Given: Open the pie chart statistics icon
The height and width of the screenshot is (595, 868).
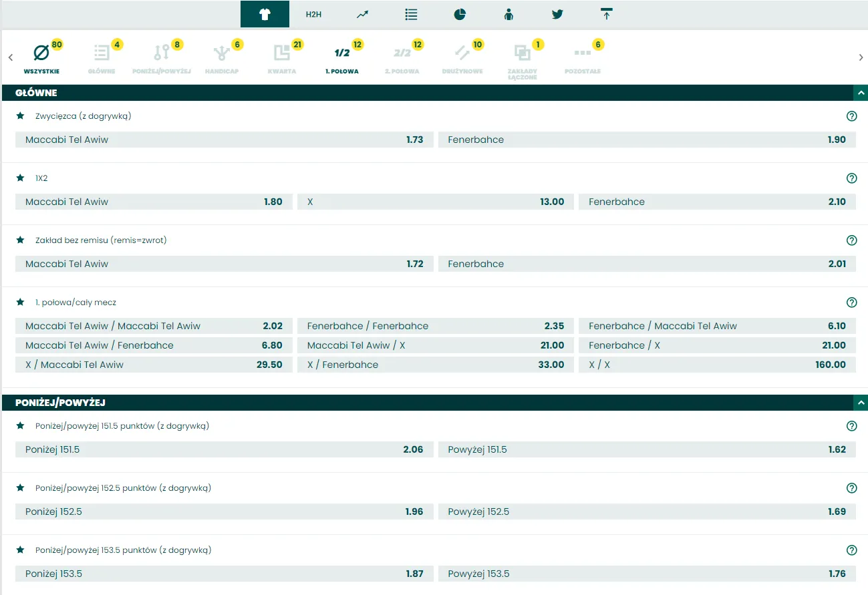Looking at the screenshot, I should pyautogui.click(x=460, y=14).
